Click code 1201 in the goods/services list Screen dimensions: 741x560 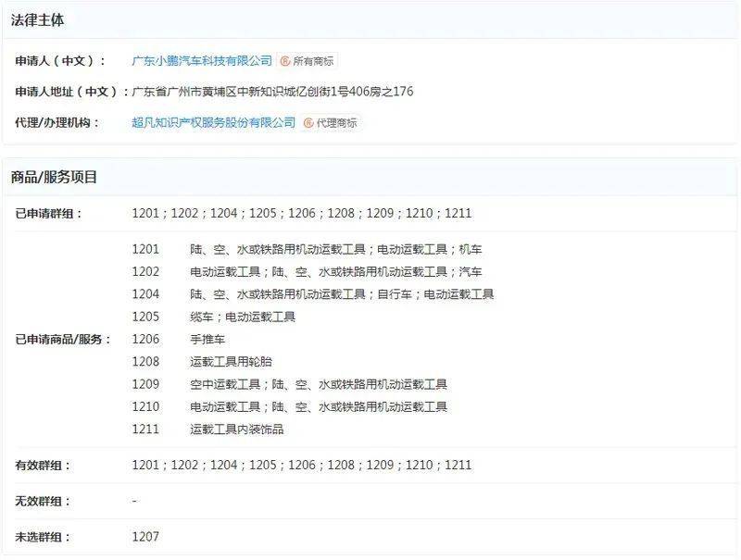click(145, 249)
